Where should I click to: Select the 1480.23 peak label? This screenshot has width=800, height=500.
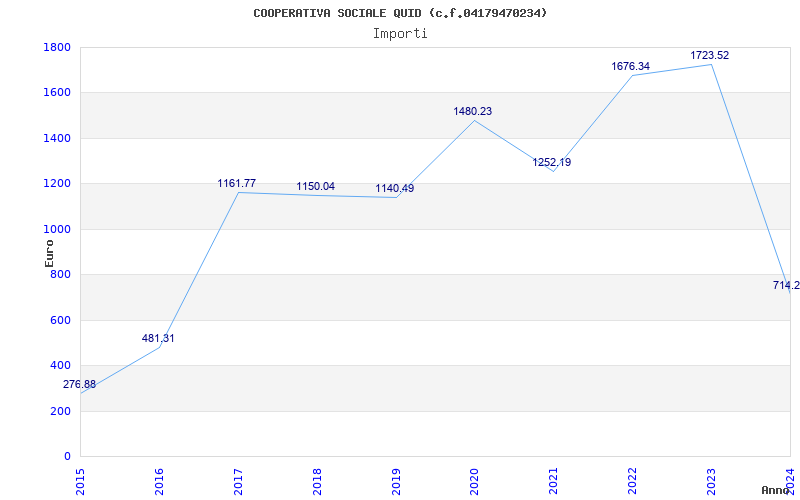(x=473, y=111)
